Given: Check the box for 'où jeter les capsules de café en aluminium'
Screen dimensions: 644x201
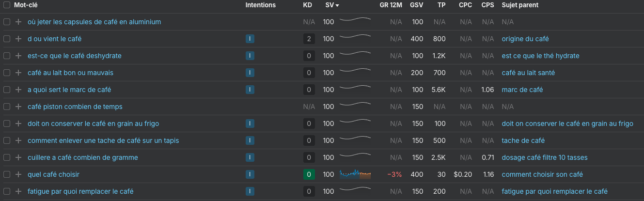Looking at the screenshot, I should [x=7, y=22].
